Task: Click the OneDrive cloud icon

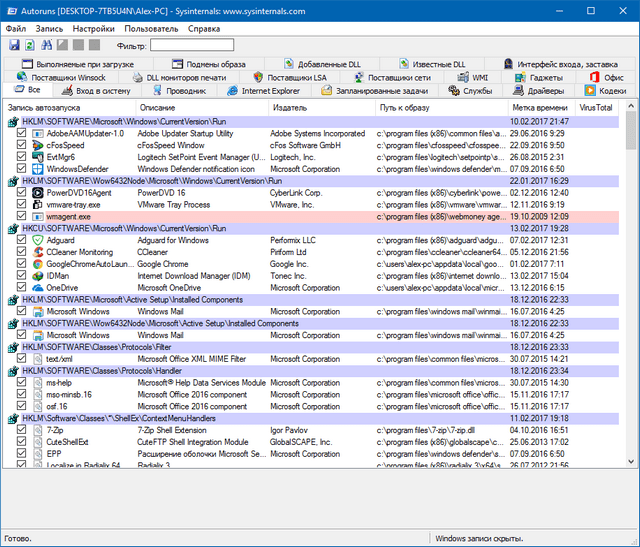Action: point(37,288)
